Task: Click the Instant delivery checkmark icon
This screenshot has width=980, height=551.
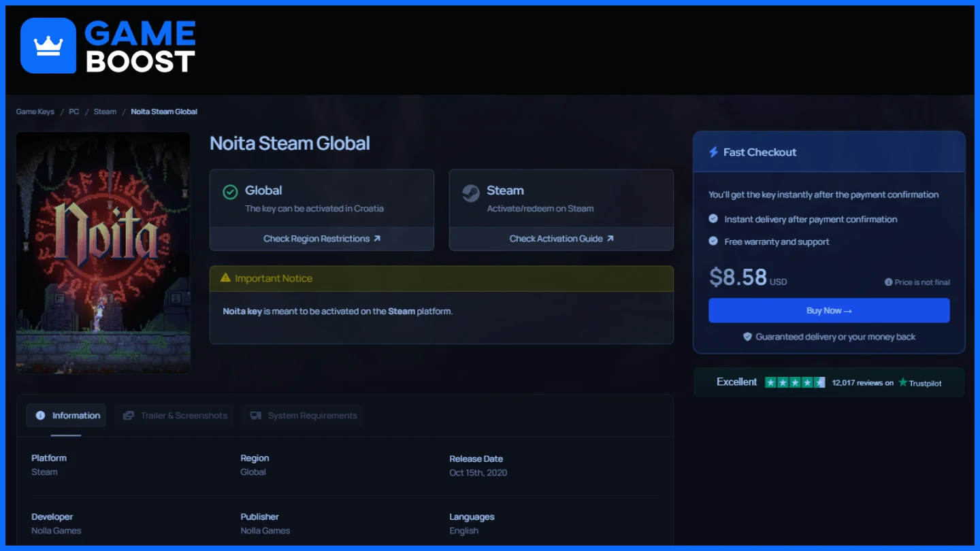Action: click(713, 219)
